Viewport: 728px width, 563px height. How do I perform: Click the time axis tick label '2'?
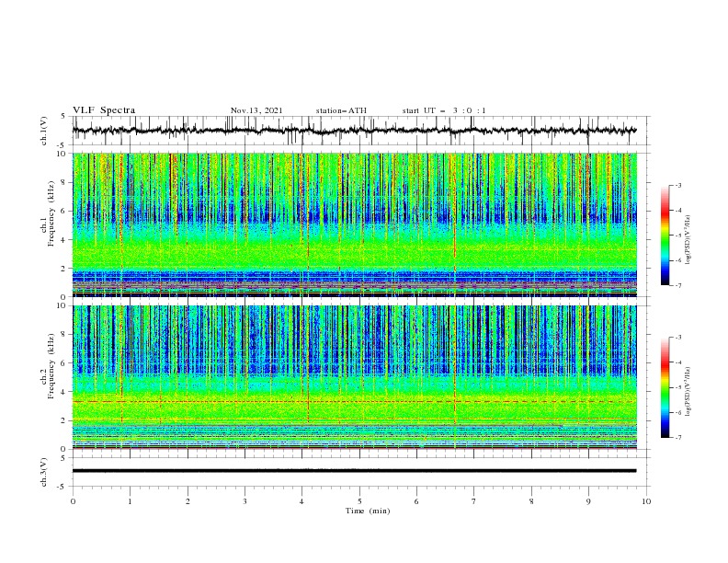coord(188,501)
